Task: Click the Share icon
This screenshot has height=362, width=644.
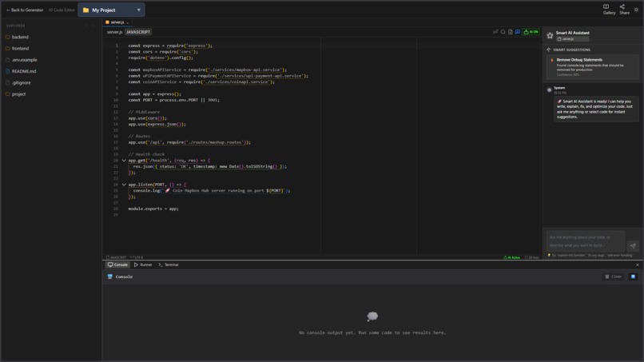Action: (x=624, y=10)
